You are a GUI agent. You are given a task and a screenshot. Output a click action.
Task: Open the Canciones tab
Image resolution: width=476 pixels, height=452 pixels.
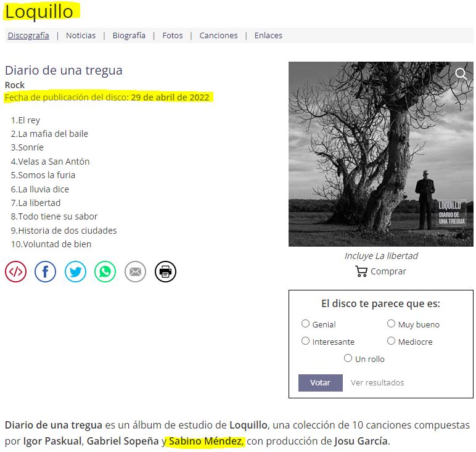tap(218, 36)
